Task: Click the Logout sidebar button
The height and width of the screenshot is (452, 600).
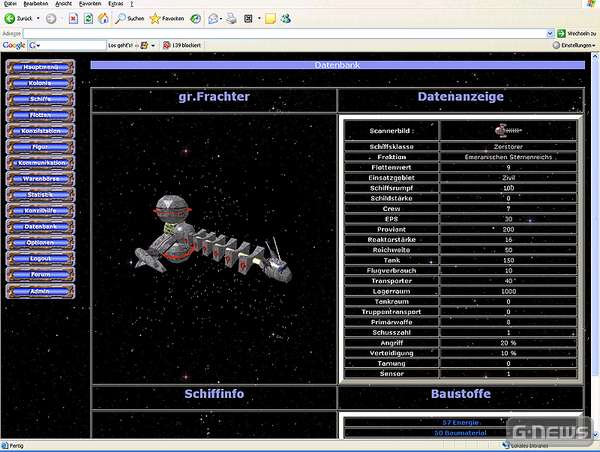Action: (41, 259)
